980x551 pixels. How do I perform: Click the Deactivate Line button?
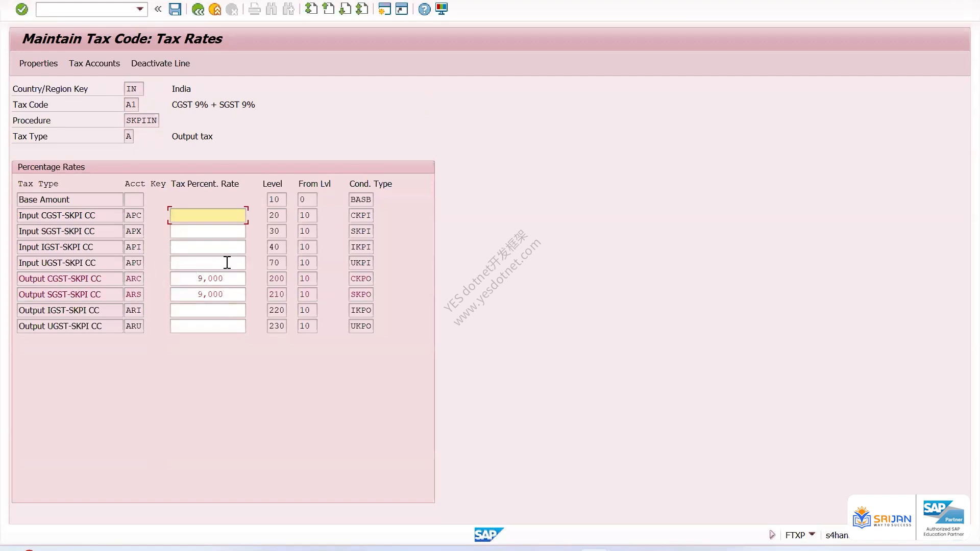160,63
